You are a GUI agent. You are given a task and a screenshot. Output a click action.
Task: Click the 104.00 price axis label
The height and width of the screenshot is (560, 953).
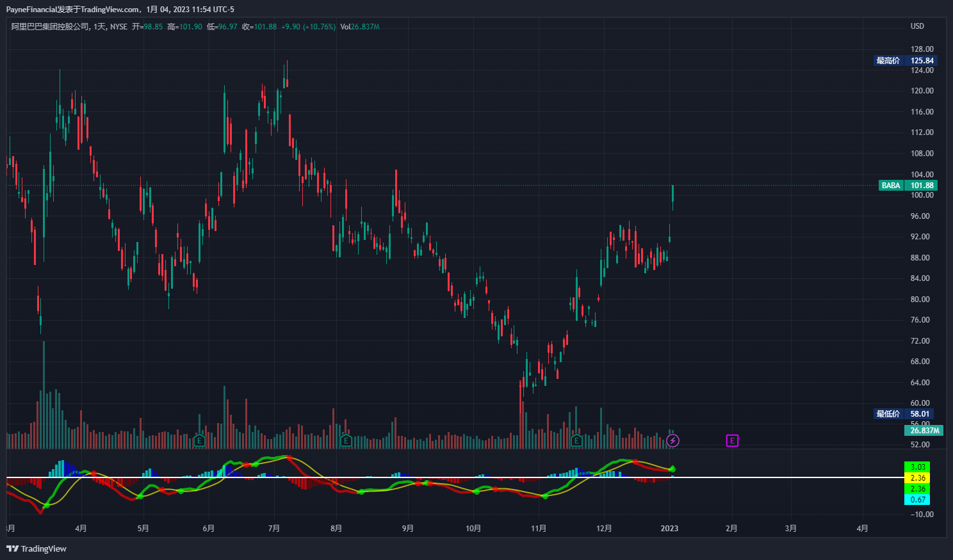click(922, 175)
